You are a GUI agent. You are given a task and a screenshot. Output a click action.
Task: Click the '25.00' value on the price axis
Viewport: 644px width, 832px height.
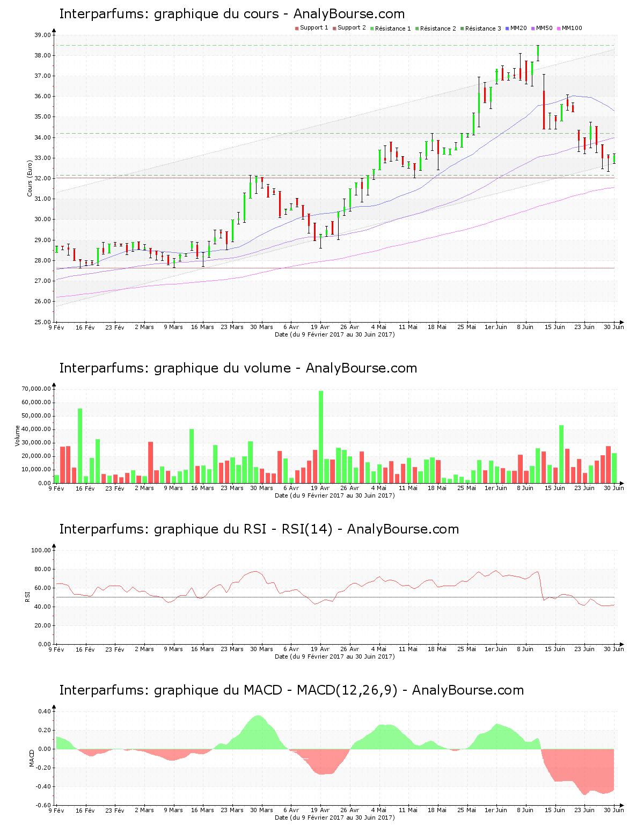42,322
